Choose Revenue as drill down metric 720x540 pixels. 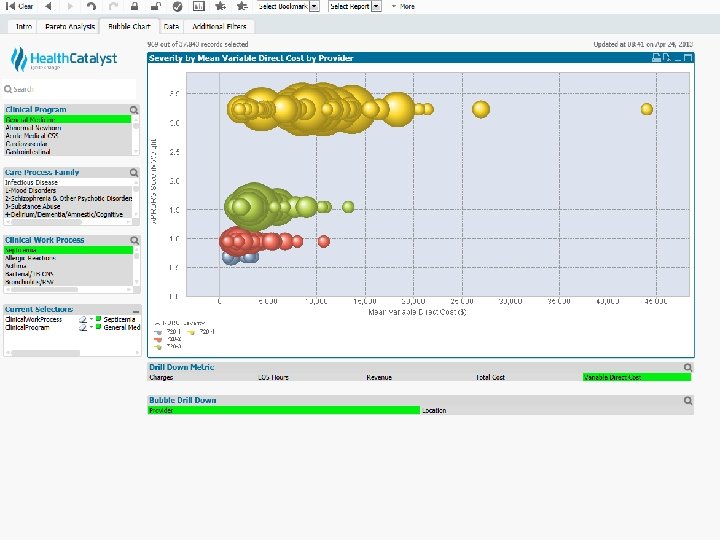[420, 377]
